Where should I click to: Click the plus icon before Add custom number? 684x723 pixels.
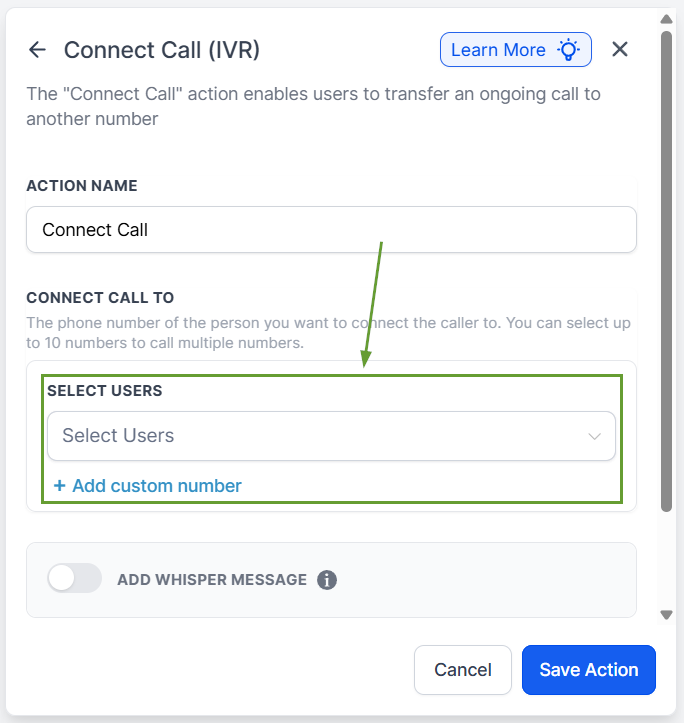tap(59, 486)
